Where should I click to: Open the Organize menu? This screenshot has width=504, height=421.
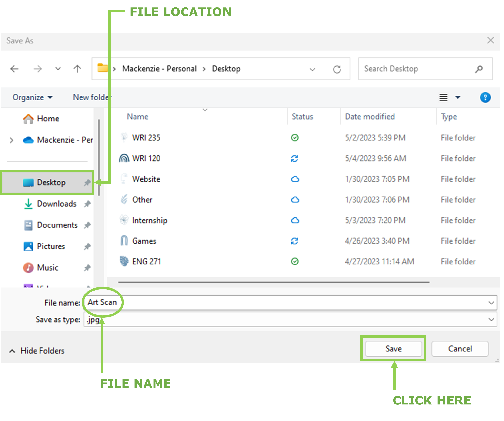coord(32,97)
